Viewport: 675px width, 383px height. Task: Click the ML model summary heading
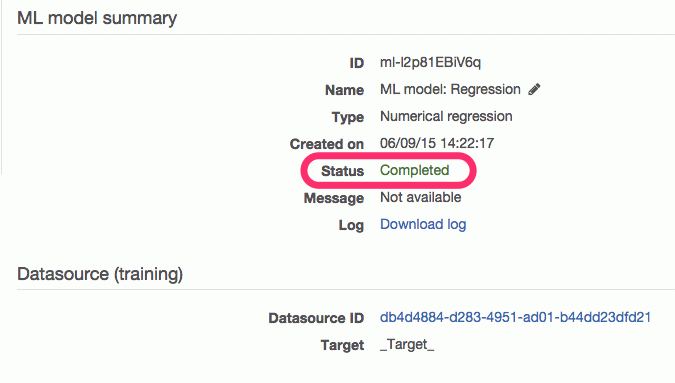[97, 18]
